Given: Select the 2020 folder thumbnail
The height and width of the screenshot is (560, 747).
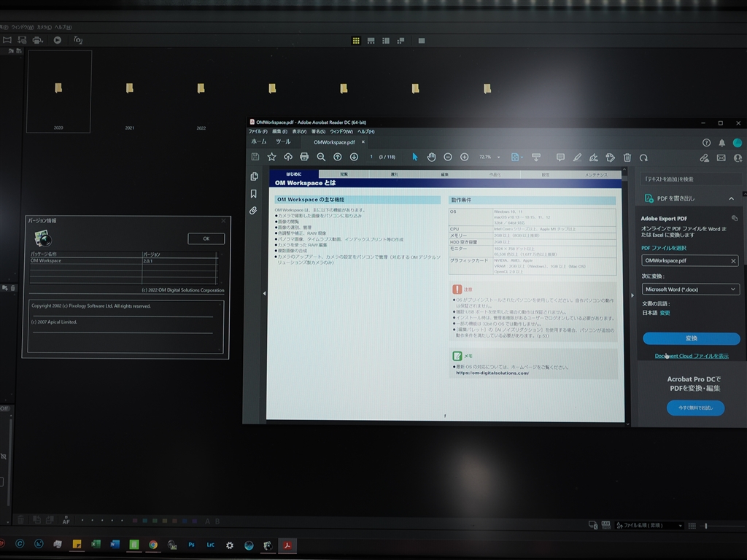Looking at the screenshot, I should tap(58, 91).
